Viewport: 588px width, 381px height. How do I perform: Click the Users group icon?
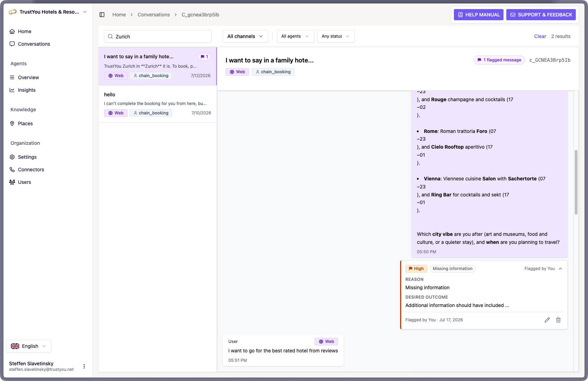pyautogui.click(x=12, y=182)
